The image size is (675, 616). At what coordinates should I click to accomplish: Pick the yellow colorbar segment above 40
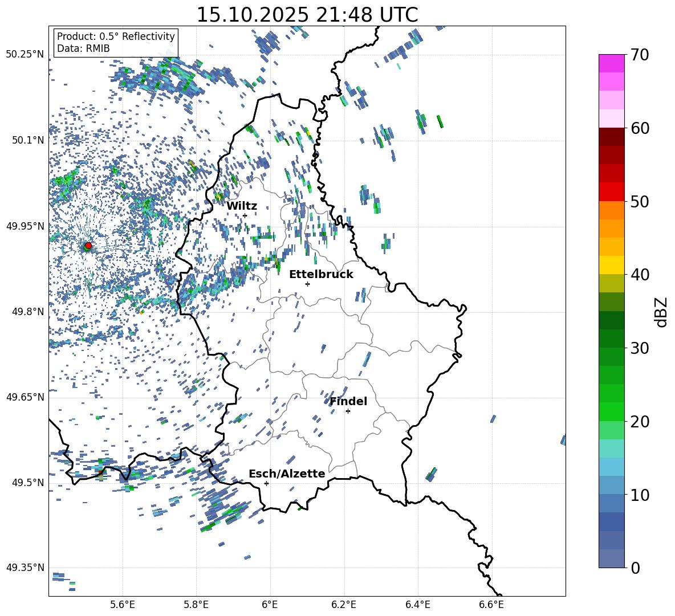point(612,265)
